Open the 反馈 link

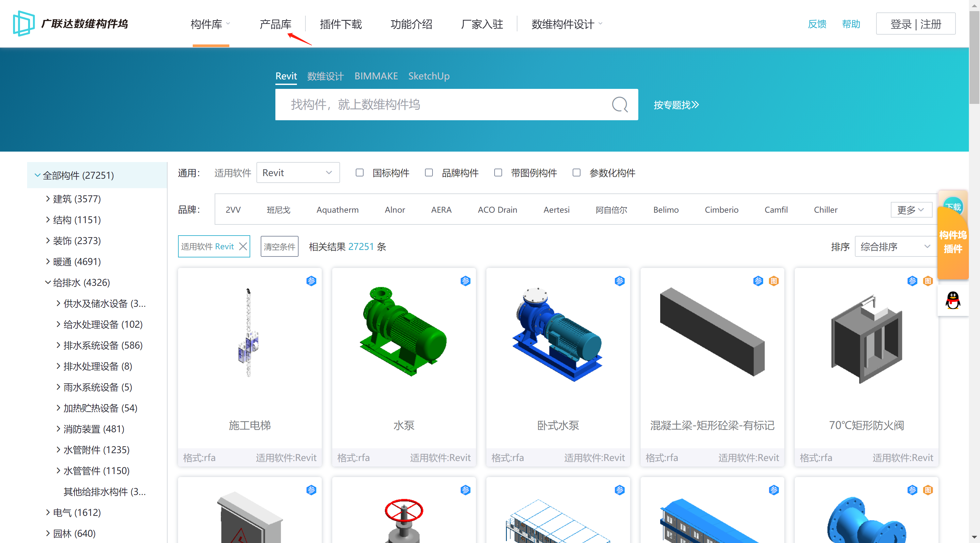click(x=817, y=24)
